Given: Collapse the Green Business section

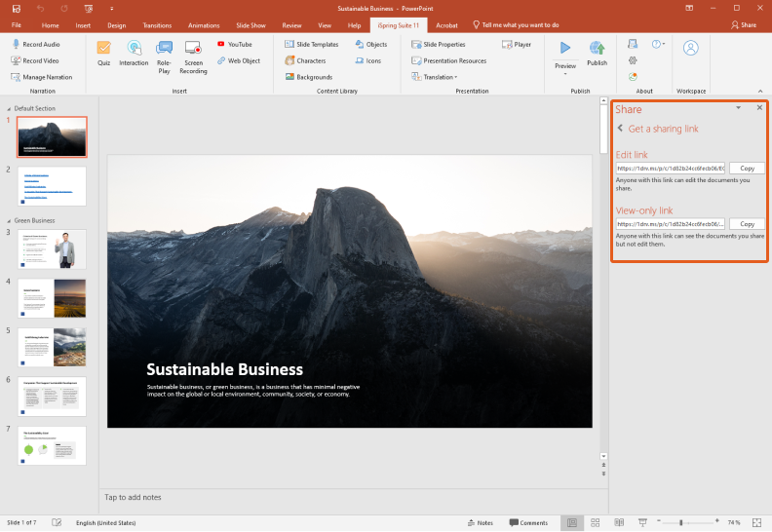Looking at the screenshot, I should point(9,221).
